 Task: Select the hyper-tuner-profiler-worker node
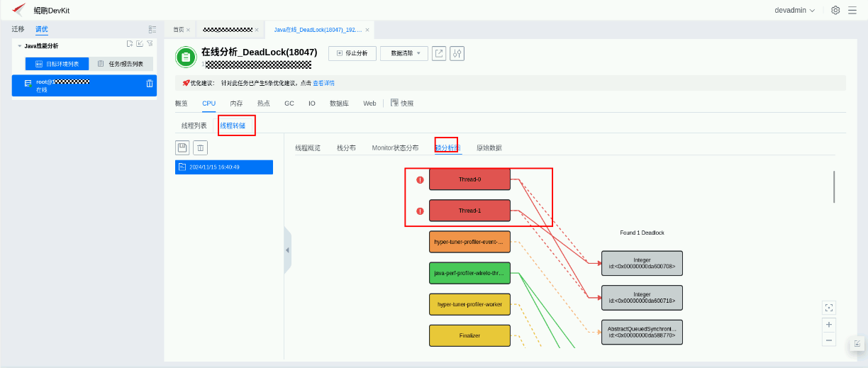(469, 304)
